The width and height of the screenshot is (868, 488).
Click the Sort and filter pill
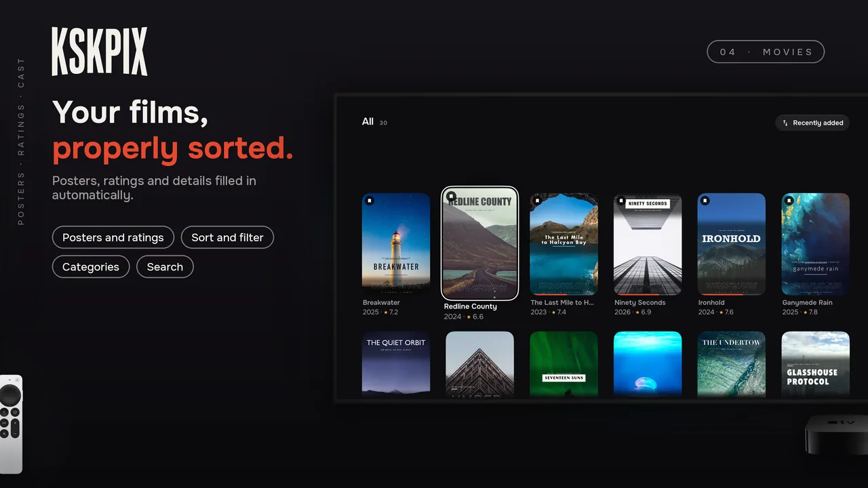point(227,237)
